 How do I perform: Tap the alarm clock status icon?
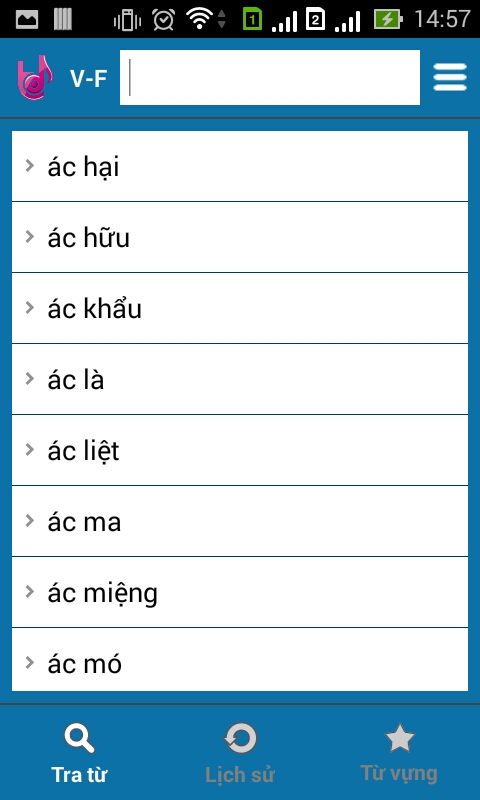click(x=163, y=20)
